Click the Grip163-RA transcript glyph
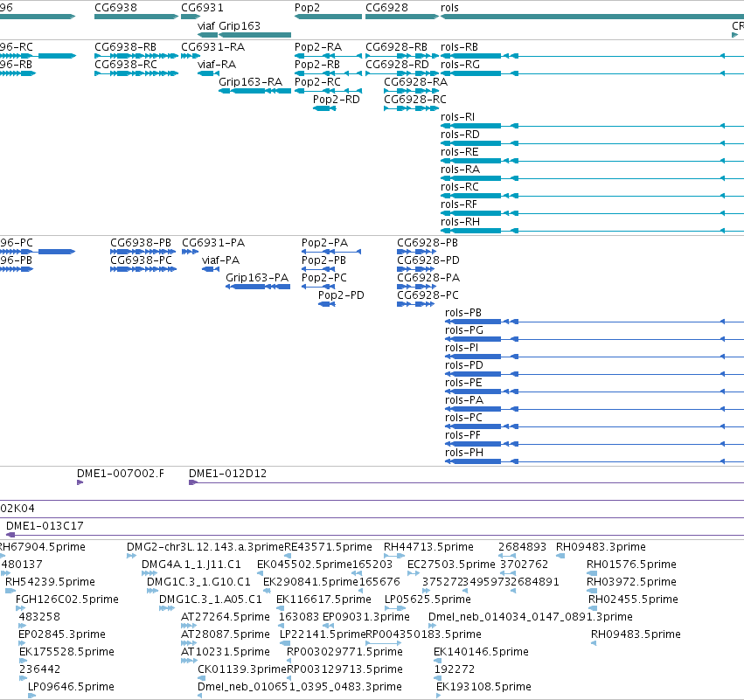This screenshot has height=700, width=744. (x=254, y=91)
